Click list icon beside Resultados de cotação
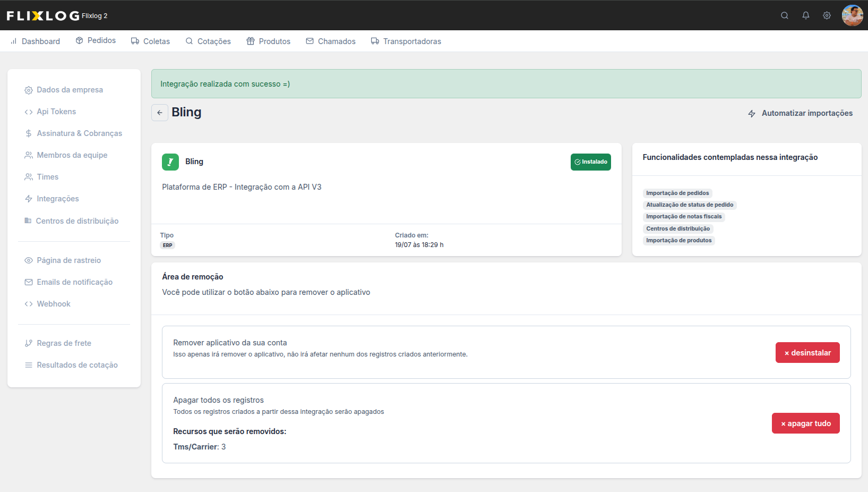This screenshot has width=868, height=492. (x=29, y=365)
